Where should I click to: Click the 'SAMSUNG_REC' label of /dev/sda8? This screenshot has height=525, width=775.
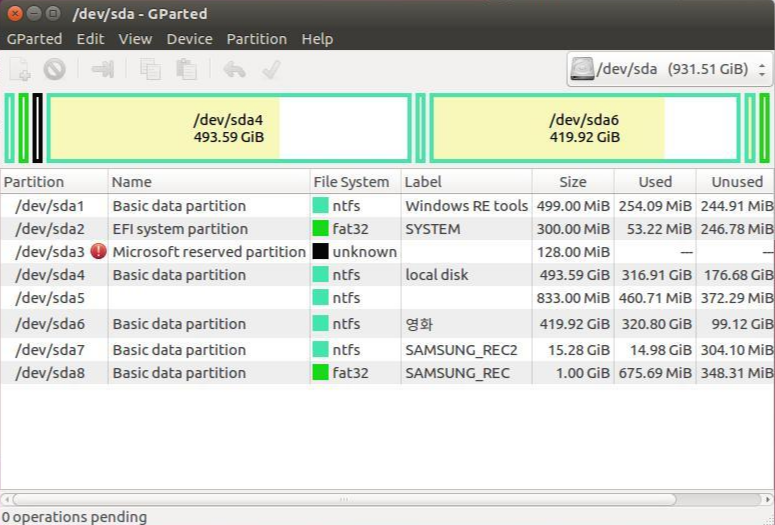pos(457,373)
